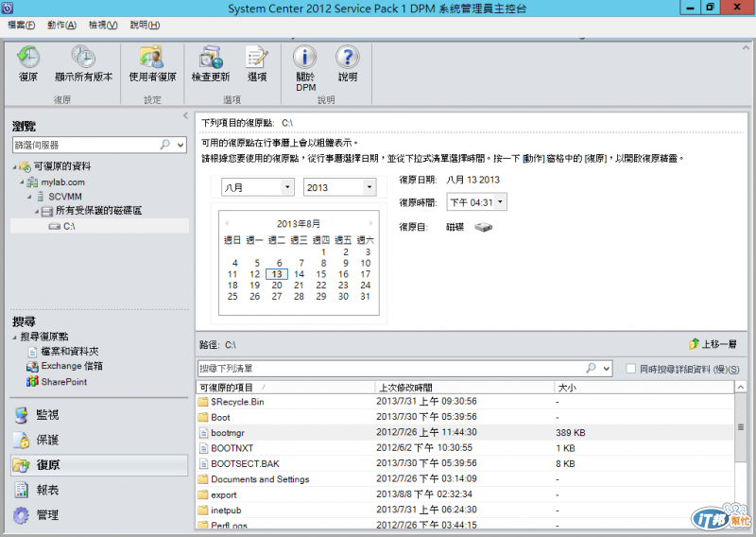
Task: Click search magnifier in list search box
Action: (x=592, y=368)
